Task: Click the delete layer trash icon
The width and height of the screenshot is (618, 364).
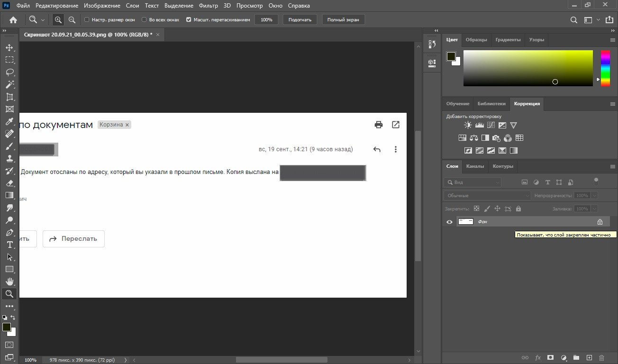Action: point(602,358)
